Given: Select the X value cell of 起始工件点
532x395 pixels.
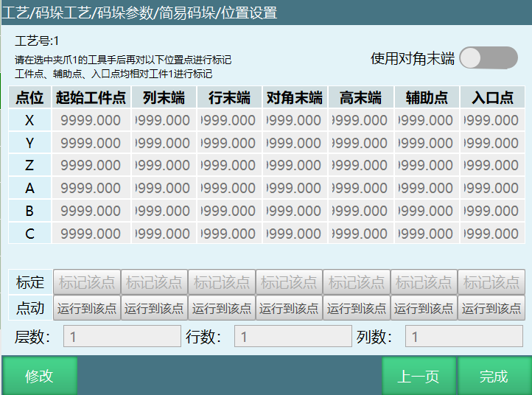Looking at the screenshot, I should pos(91,120).
